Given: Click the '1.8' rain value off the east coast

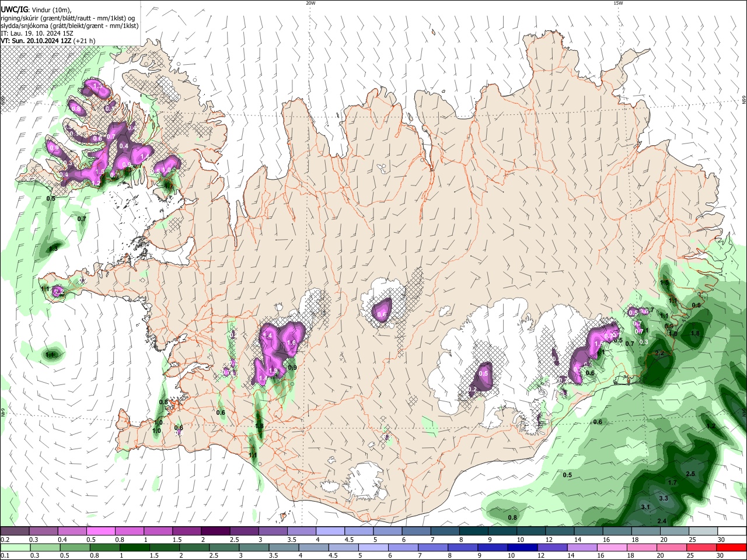Looking at the screenshot, I should [695, 333].
